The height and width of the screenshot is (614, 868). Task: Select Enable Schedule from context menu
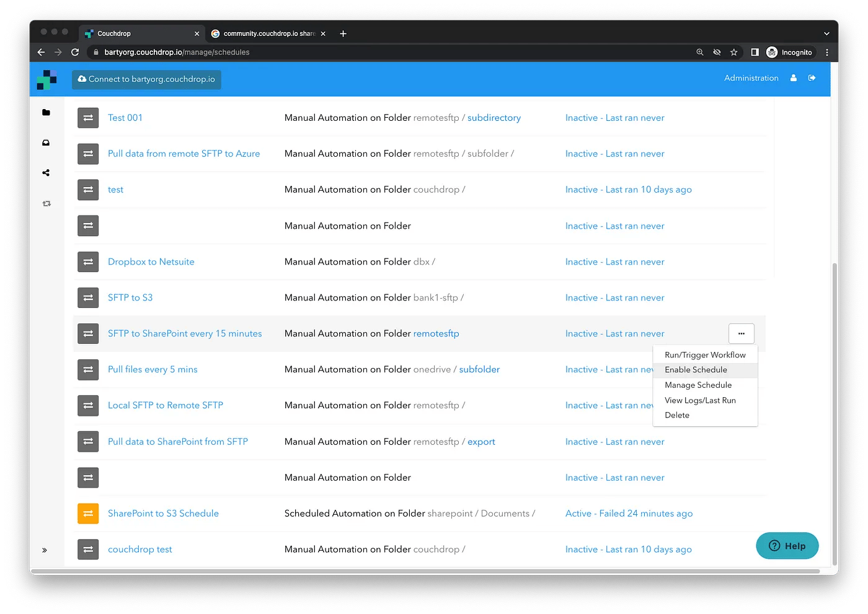coord(696,370)
